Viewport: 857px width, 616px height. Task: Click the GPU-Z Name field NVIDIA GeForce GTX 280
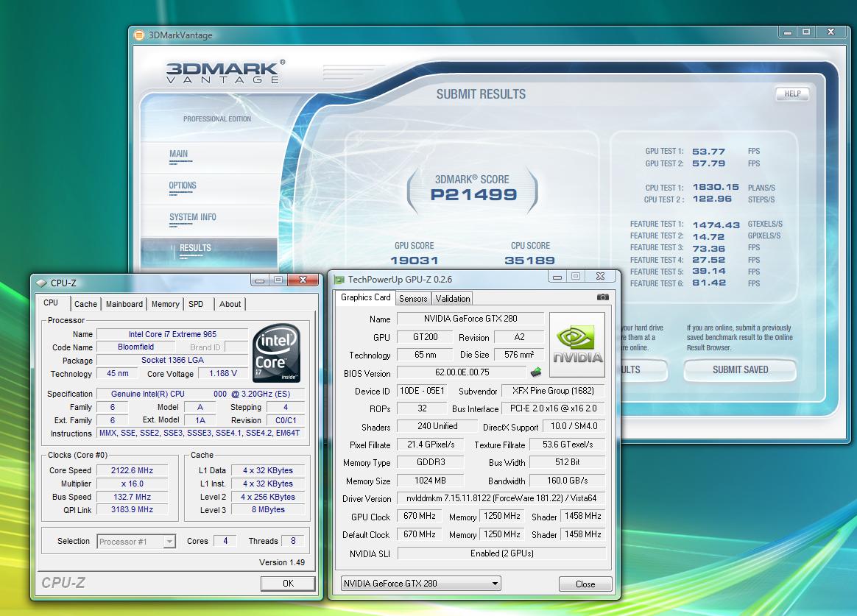(470, 319)
